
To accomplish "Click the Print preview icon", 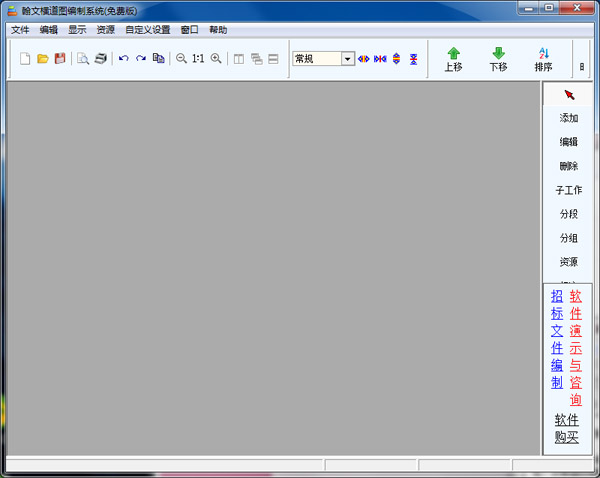I will [83, 59].
